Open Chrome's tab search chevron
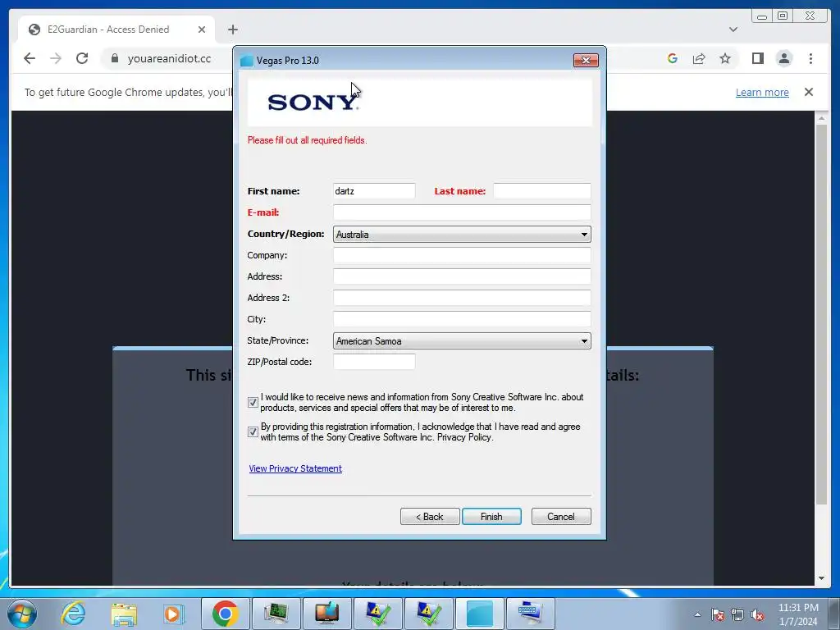This screenshot has width=840, height=630. (x=733, y=30)
